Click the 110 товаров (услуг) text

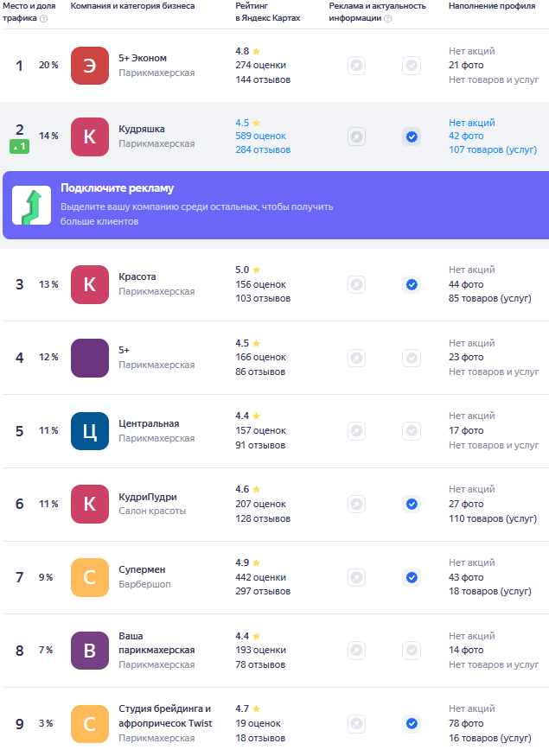point(493,518)
